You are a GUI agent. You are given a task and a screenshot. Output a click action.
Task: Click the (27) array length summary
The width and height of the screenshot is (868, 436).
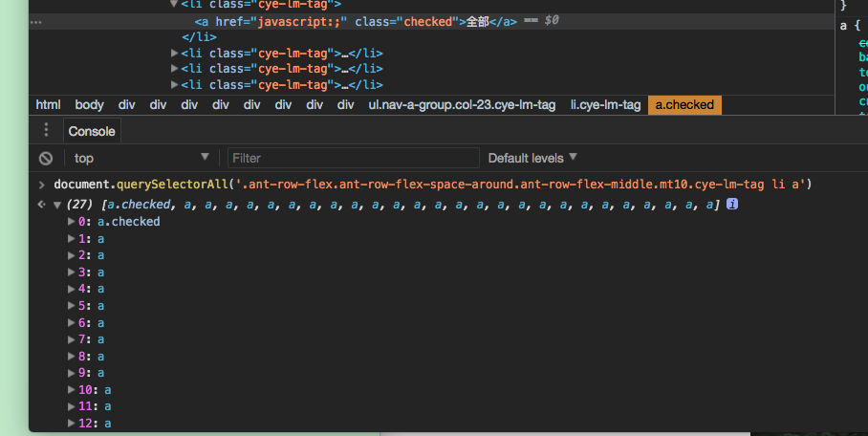(79, 205)
